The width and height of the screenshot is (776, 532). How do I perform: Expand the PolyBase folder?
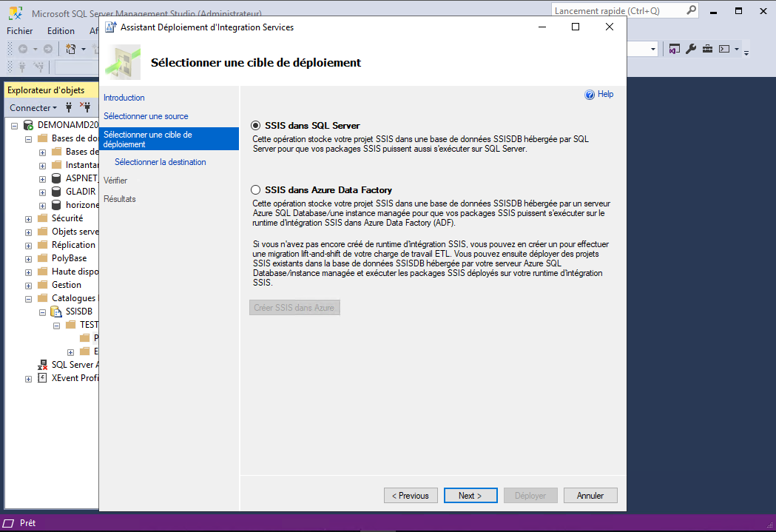click(x=28, y=259)
